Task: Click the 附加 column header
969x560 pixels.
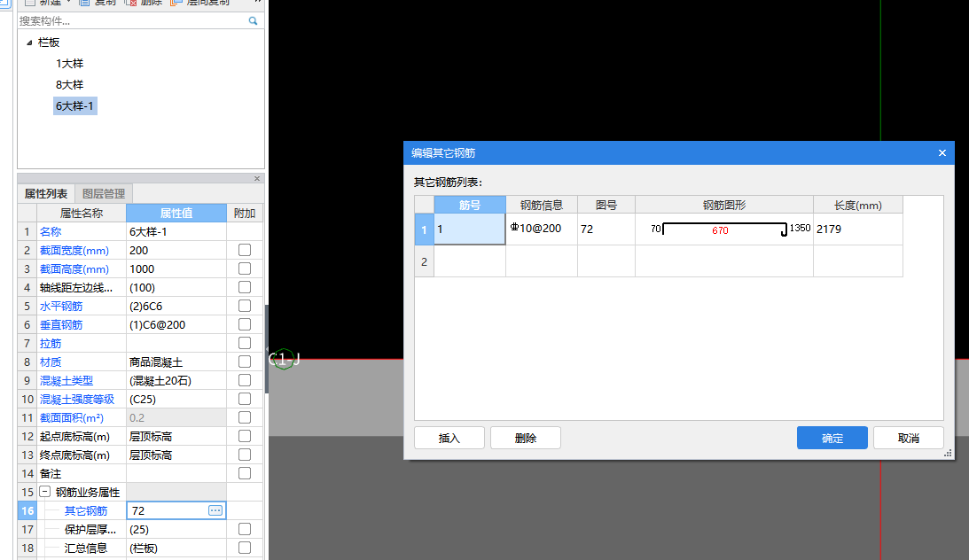Action: (x=245, y=213)
